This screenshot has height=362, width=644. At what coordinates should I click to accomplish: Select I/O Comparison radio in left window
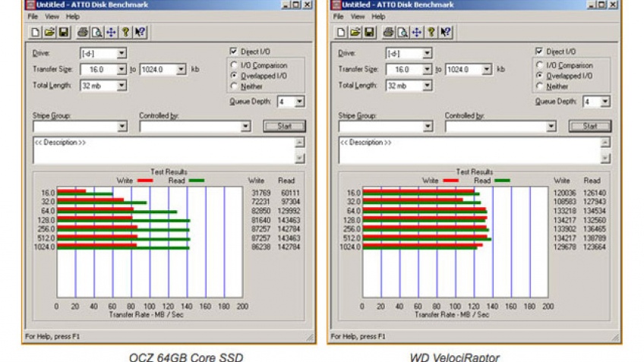coord(234,65)
